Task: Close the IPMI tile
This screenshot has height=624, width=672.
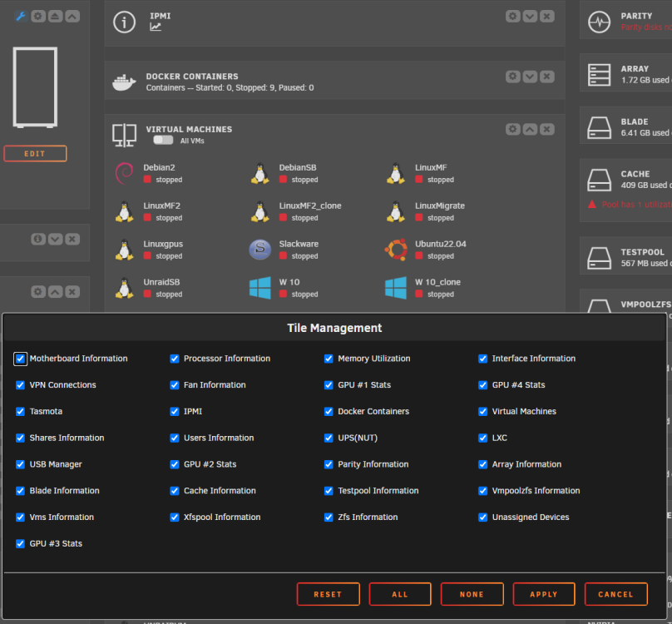Action: (x=547, y=17)
